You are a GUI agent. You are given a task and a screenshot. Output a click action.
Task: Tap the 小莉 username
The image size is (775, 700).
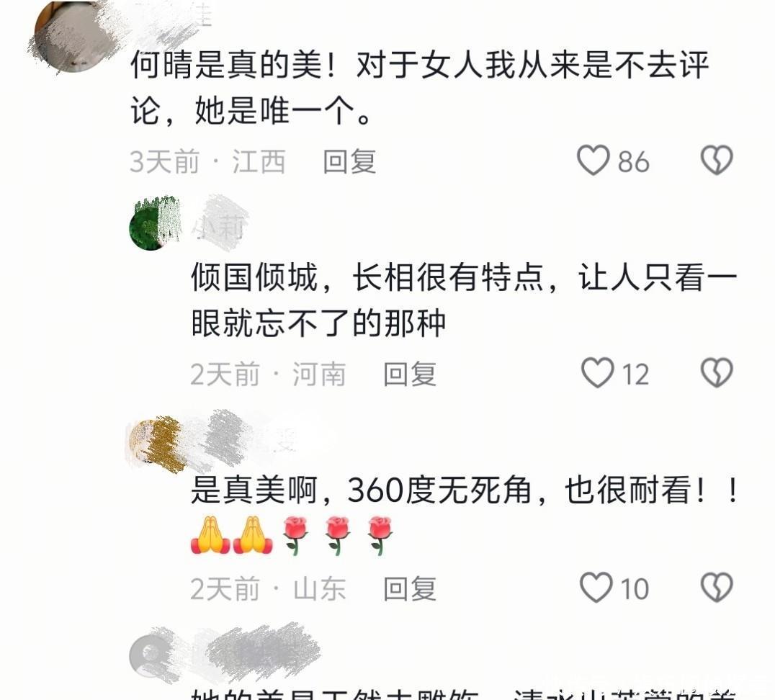(x=221, y=226)
